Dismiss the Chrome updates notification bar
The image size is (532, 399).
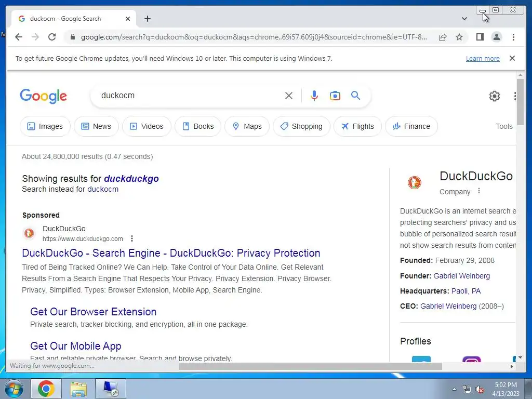click(x=512, y=58)
